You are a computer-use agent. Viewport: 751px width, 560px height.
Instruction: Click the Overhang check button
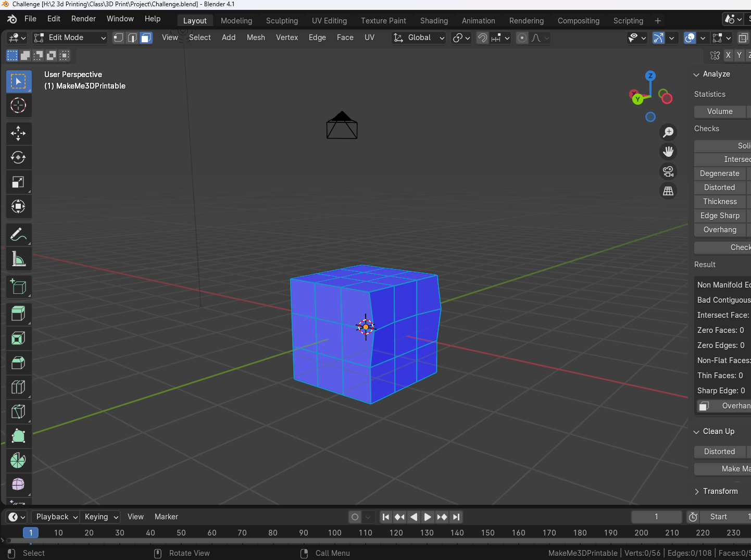(720, 230)
